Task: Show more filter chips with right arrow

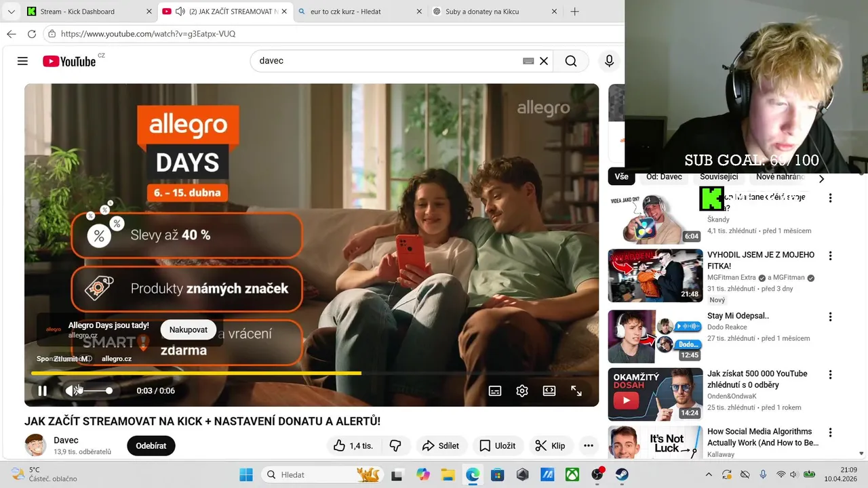Action: 821,179
